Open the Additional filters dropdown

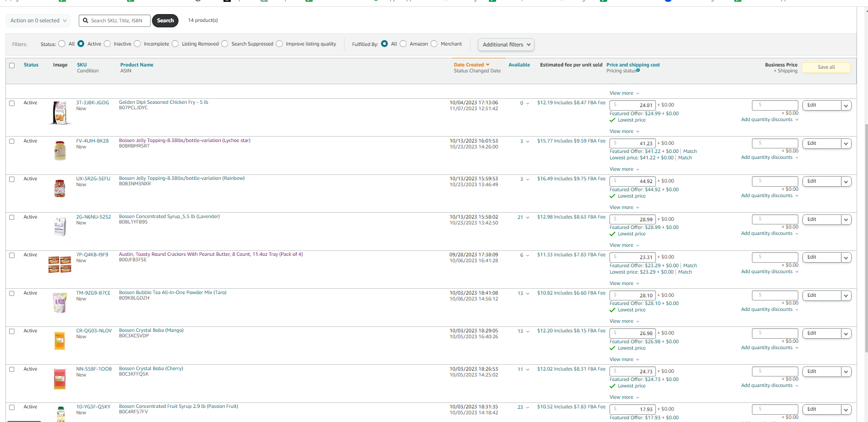click(x=506, y=45)
